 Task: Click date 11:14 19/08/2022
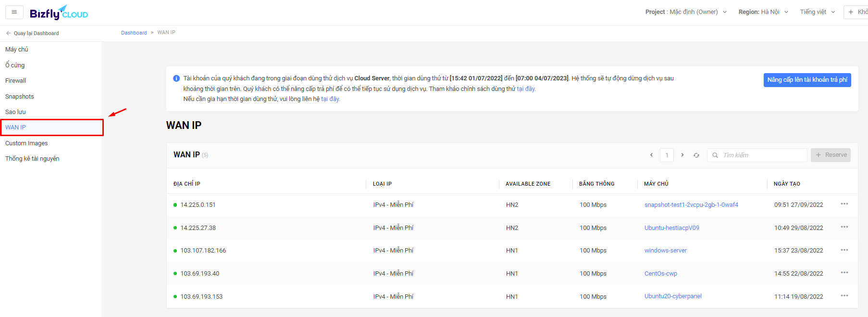(x=798, y=297)
